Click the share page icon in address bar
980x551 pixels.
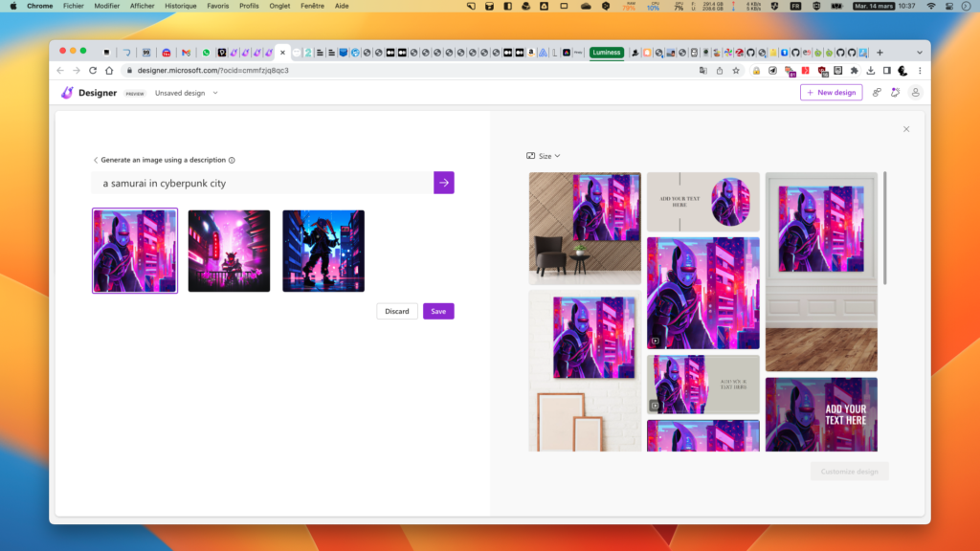(x=720, y=71)
